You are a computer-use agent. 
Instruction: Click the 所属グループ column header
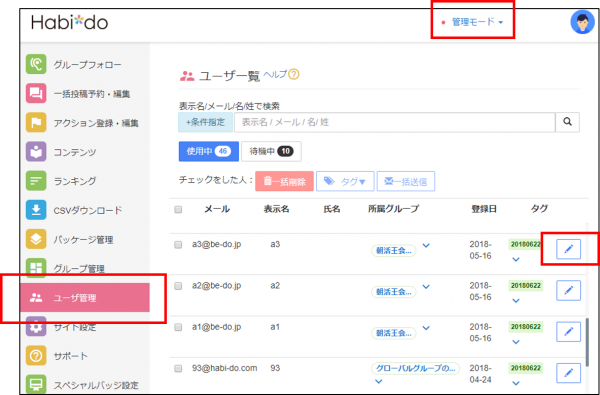tap(393, 209)
